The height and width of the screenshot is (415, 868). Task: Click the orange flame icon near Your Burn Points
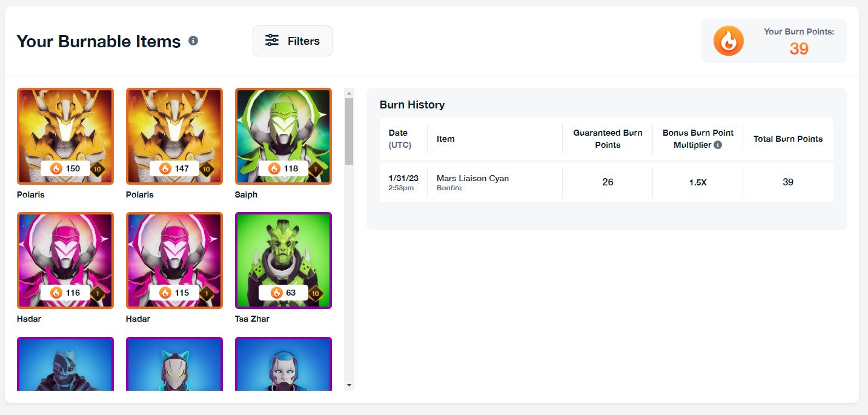click(x=728, y=41)
